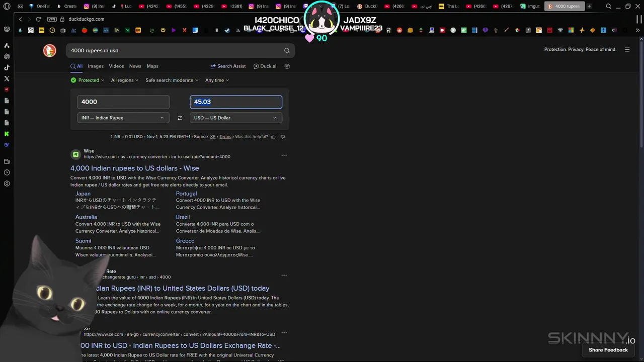The image size is (644, 362).
Task: Switch to the Videos tab
Action: point(116,66)
